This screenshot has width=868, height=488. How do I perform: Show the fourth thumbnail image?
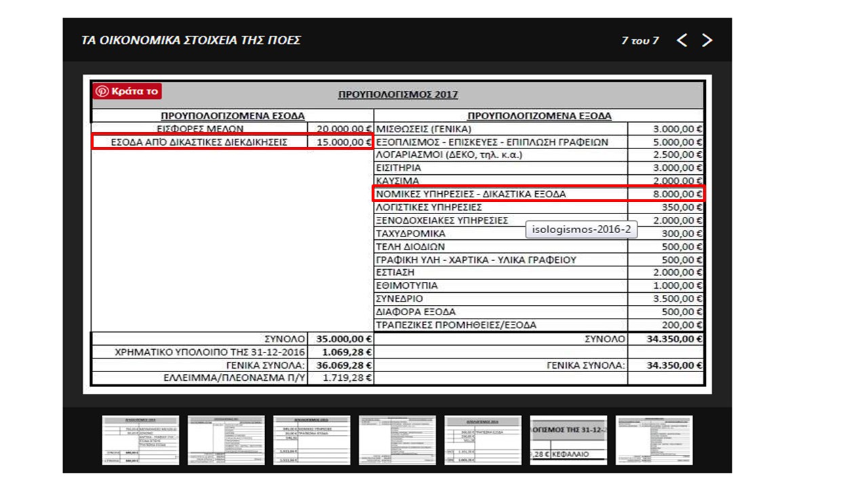[x=397, y=440]
